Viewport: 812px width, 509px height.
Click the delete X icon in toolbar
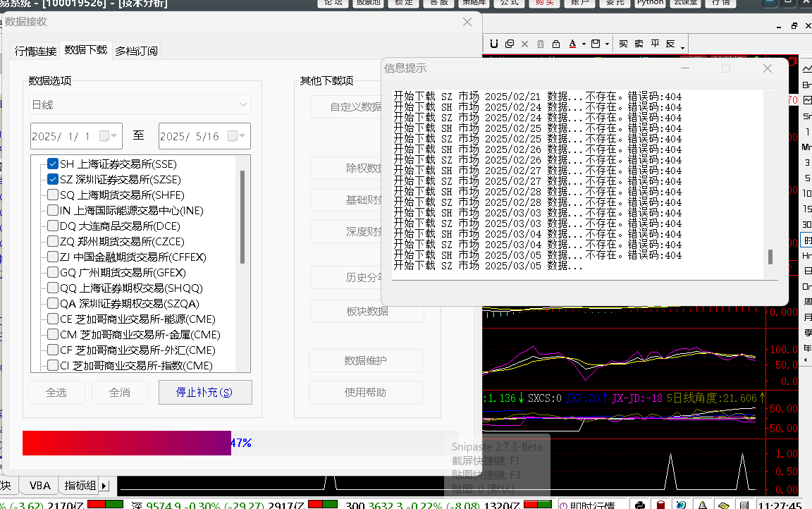524,44
